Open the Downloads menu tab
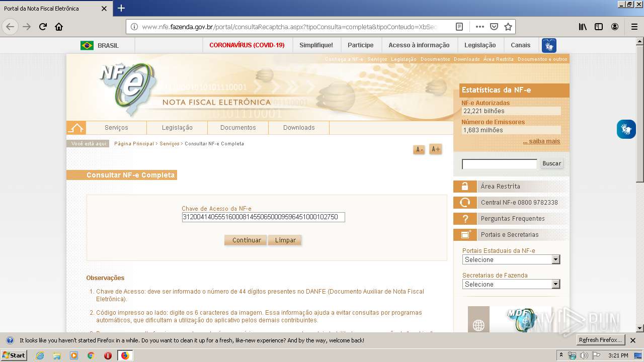This screenshot has height=362, width=644. pyautogui.click(x=299, y=128)
